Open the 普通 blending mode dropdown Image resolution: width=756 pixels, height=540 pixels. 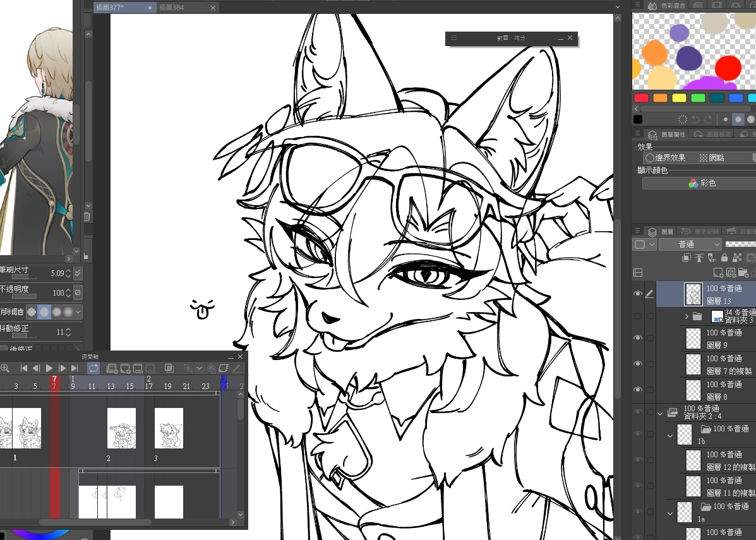(690, 244)
